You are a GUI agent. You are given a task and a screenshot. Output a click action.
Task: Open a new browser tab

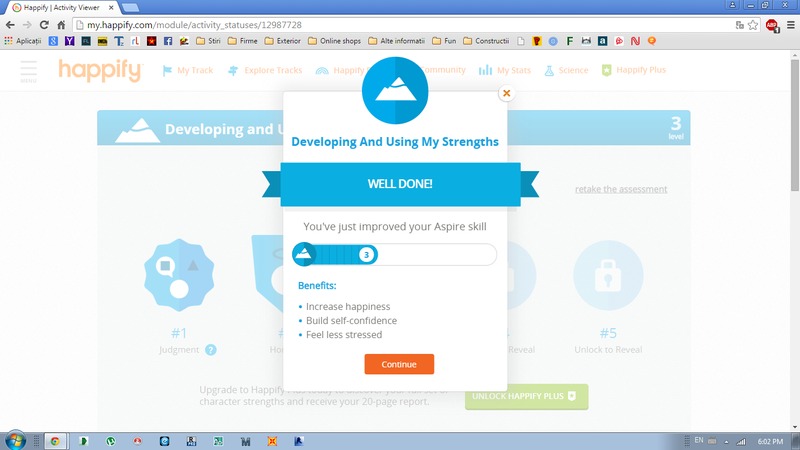click(x=130, y=8)
